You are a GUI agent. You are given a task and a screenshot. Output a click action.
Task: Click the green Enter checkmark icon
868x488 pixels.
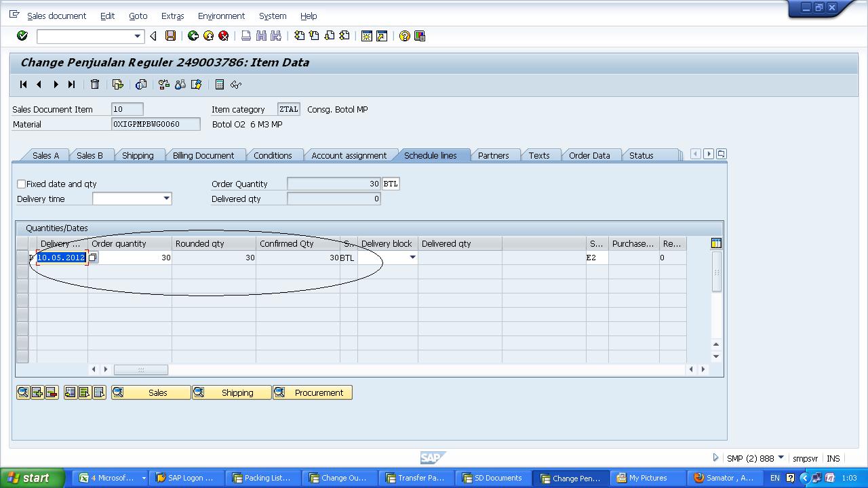[x=22, y=36]
